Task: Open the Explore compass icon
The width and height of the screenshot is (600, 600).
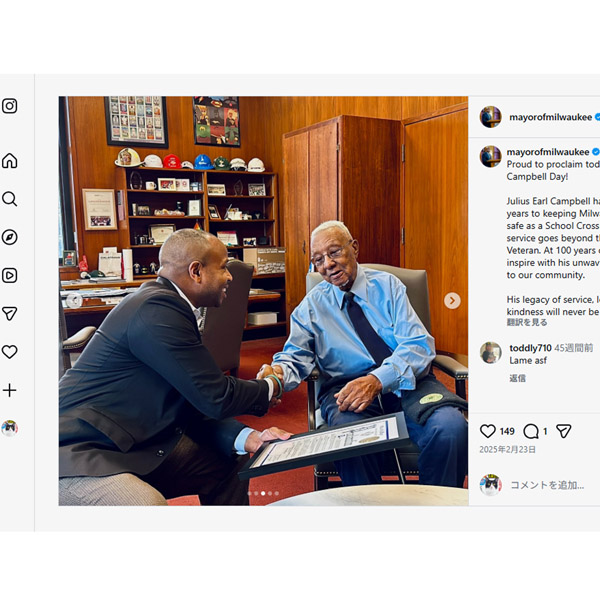Action: coord(10,237)
